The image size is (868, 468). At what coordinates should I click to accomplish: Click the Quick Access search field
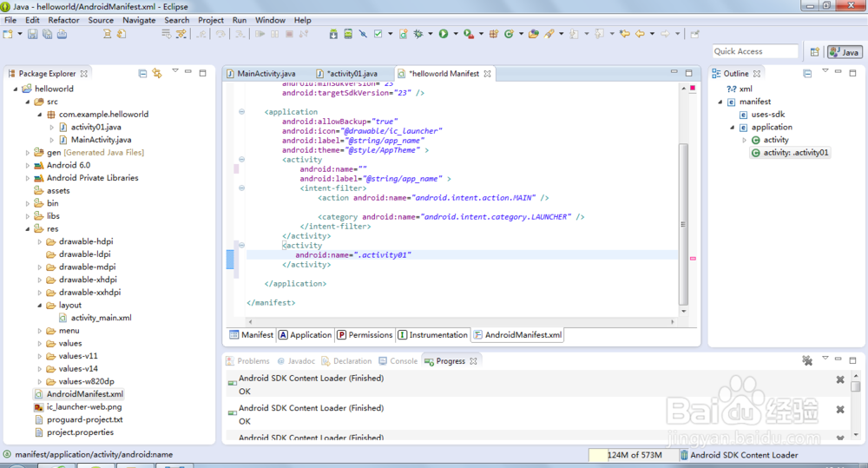coord(755,51)
